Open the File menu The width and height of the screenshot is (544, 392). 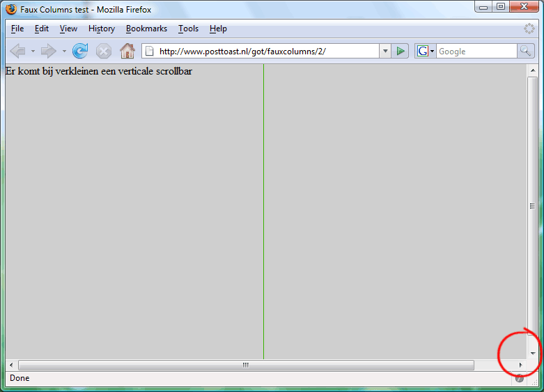tap(17, 29)
